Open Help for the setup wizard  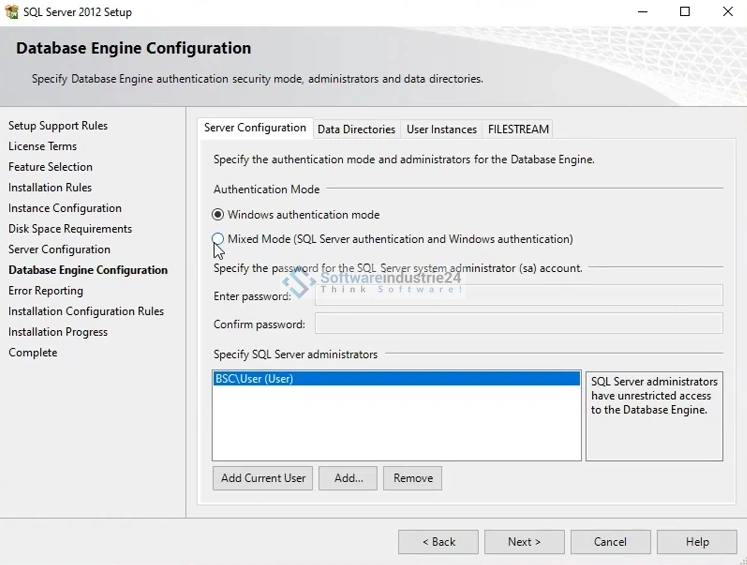tap(697, 542)
